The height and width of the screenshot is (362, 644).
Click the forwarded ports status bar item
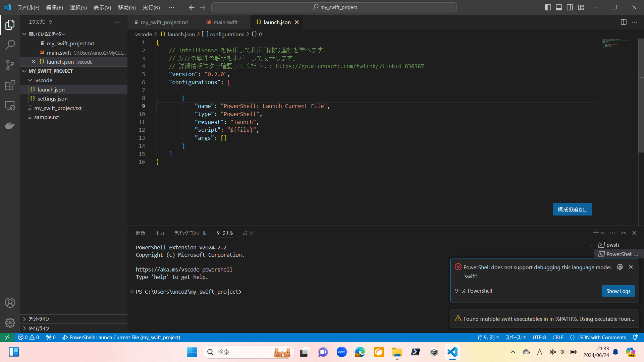pos(51,337)
